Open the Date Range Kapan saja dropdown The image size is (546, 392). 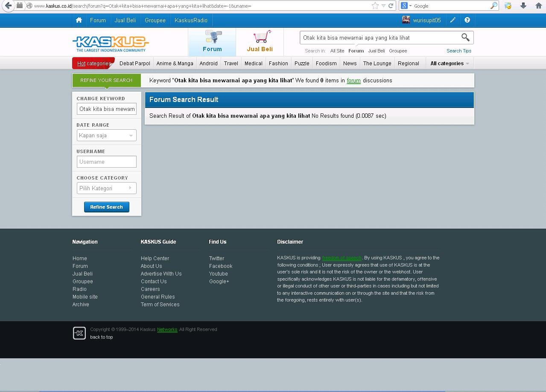click(x=106, y=135)
